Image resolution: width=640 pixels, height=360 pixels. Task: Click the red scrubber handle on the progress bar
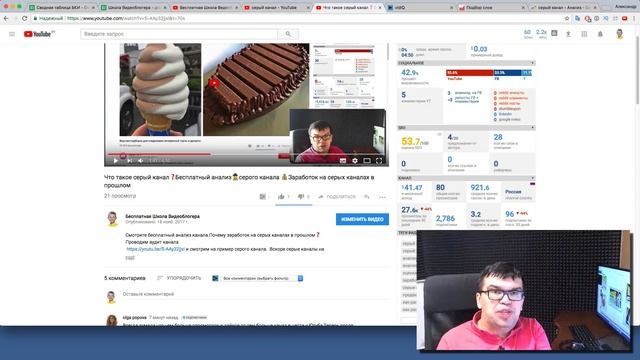coord(123,155)
